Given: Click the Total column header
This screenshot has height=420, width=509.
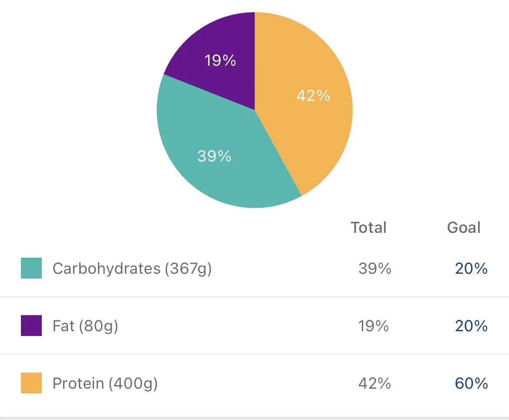Looking at the screenshot, I should [x=369, y=228].
